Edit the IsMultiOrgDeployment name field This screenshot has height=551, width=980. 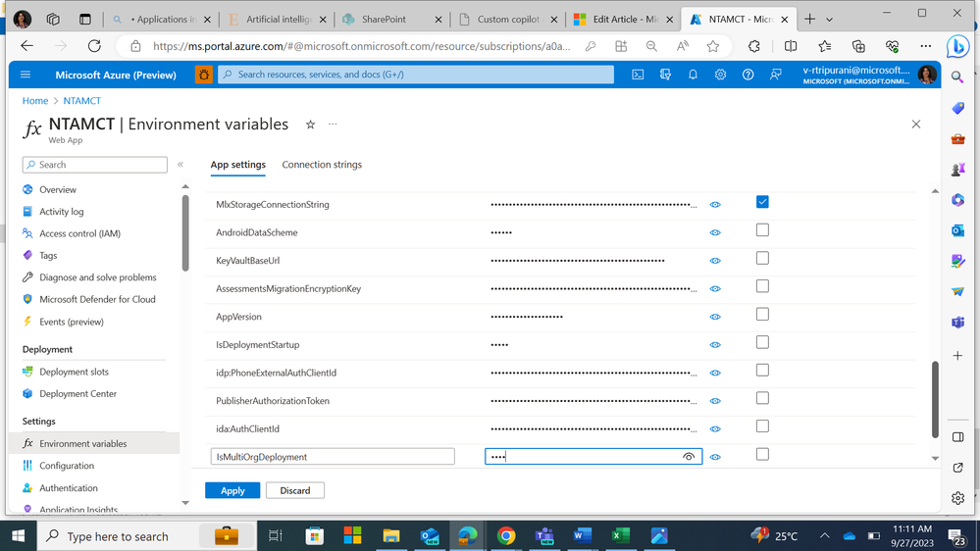(x=333, y=457)
